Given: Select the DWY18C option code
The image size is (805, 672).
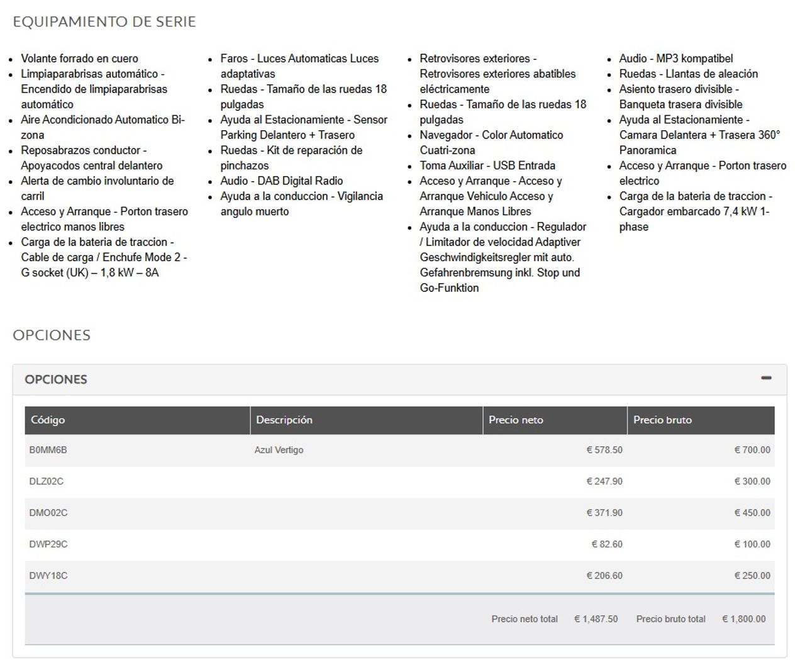Looking at the screenshot, I should pos(48,576).
